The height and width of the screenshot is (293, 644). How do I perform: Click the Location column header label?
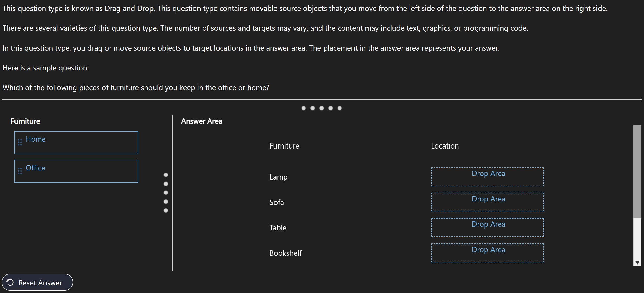445,146
